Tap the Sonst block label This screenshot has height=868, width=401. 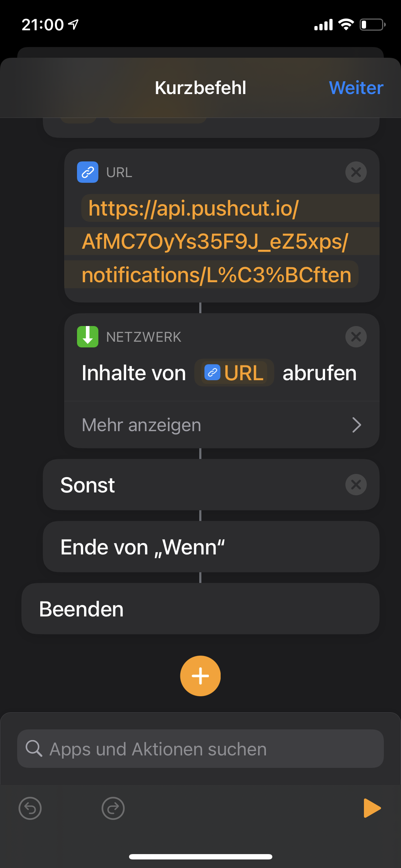[x=88, y=485]
